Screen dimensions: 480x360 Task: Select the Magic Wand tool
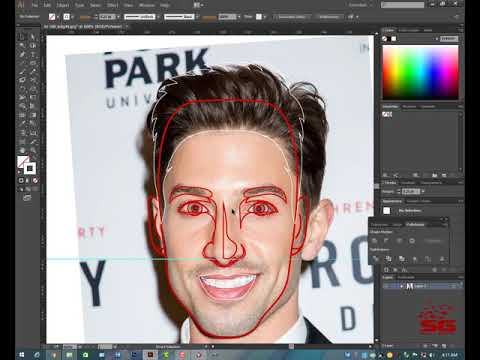(x=22, y=46)
